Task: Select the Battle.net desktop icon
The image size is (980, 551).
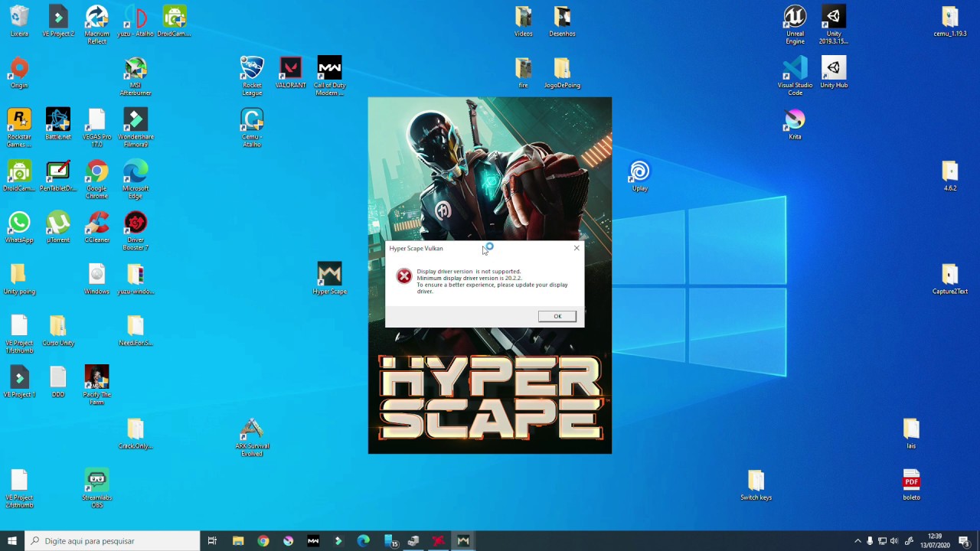Action: click(x=58, y=124)
